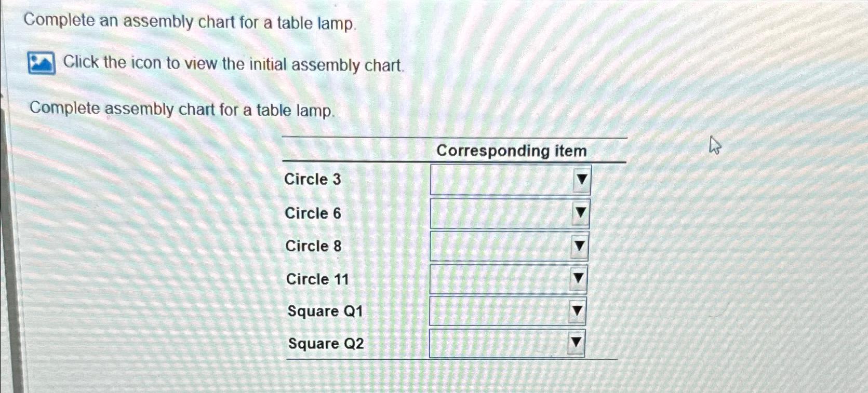Click the image icon to view the initial assembly chart
The width and height of the screenshot is (868, 393).
[42, 63]
